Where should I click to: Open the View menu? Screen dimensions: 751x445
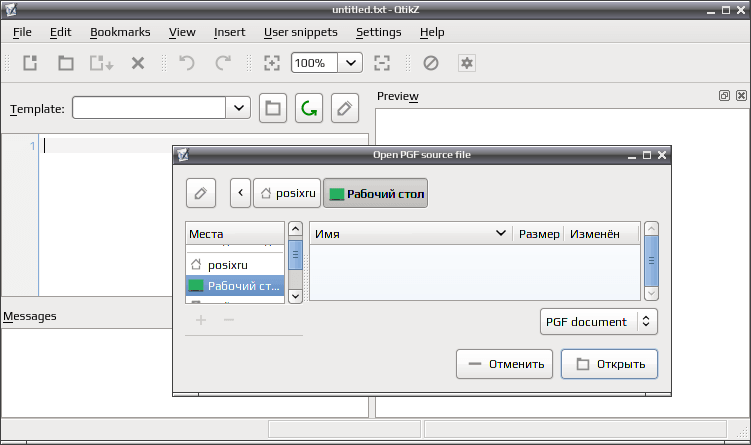click(x=182, y=32)
